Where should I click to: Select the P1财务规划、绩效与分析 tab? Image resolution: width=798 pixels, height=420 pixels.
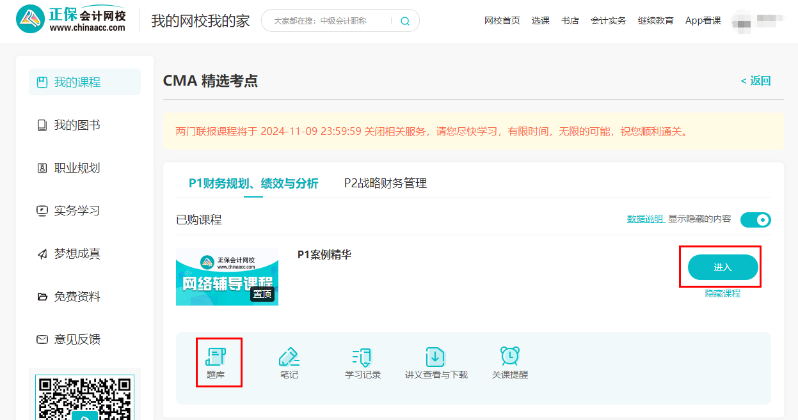tap(253, 183)
